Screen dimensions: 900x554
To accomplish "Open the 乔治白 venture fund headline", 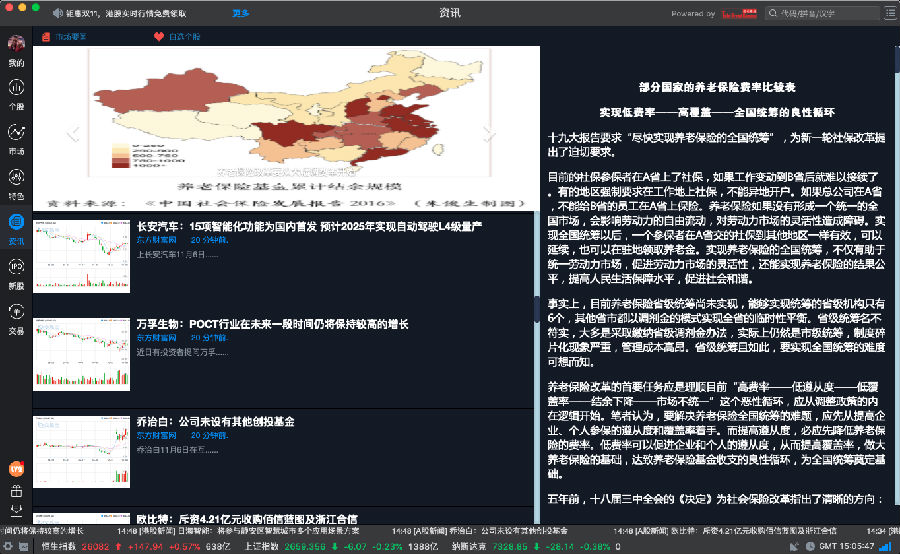I will tap(215, 422).
